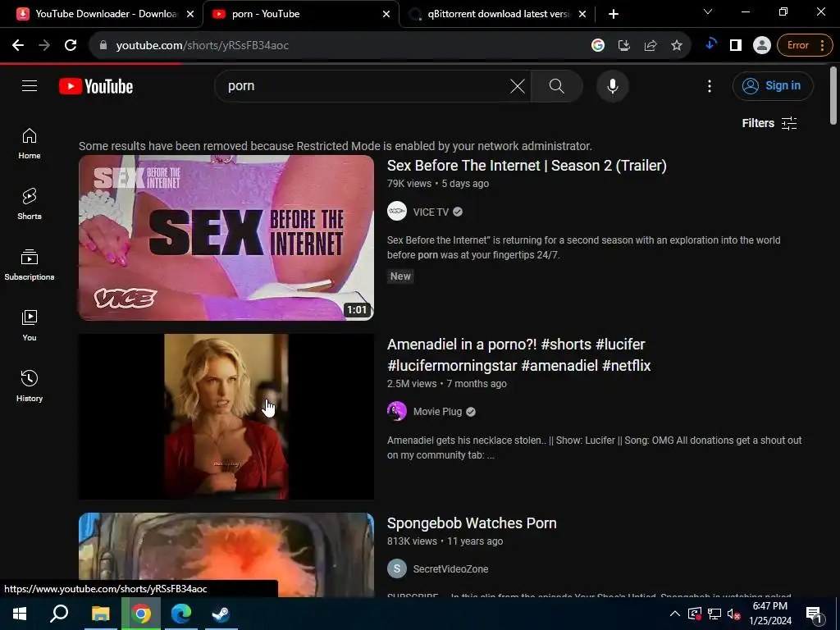Open the Amenadiel shorts video title

tap(518, 354)
